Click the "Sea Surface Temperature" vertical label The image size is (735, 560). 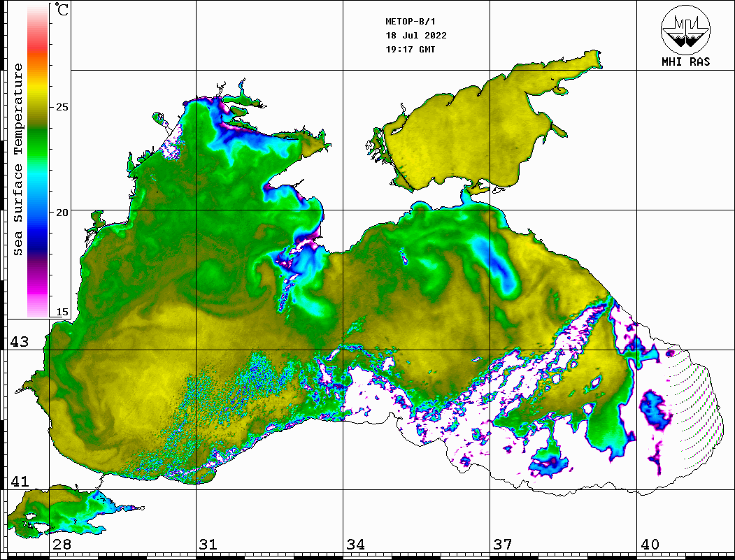click(x=17, y=160)
